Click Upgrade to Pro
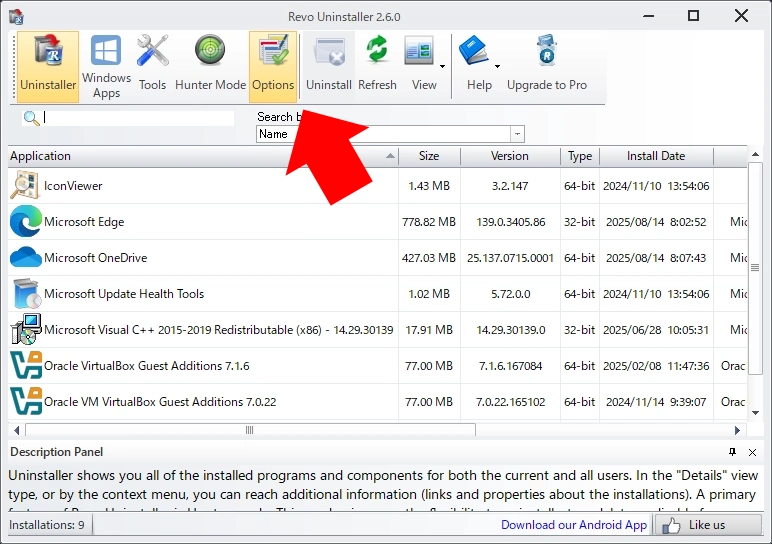 547,66
